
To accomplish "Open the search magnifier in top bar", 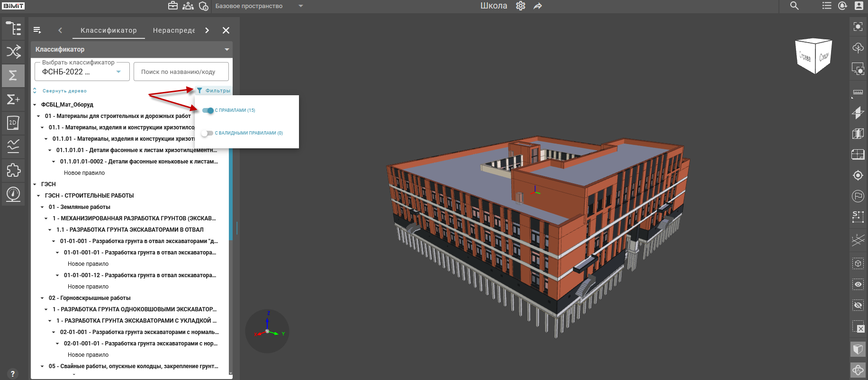I will click(795, 6).
